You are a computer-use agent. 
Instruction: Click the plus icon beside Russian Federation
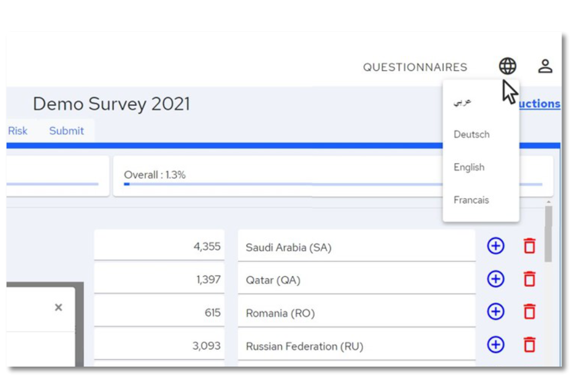pyautogui.click(x=495, y=345)
